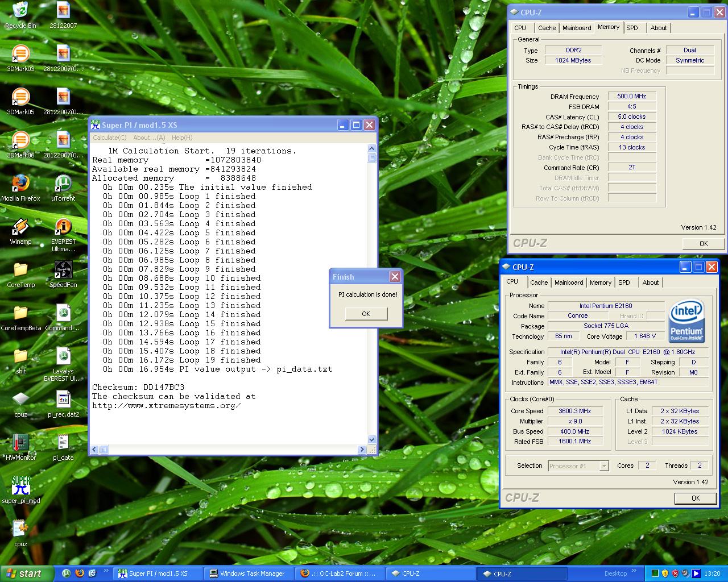Switch to the SPD tab in CPU-Z memory-timings window

[x=632, y=28]
